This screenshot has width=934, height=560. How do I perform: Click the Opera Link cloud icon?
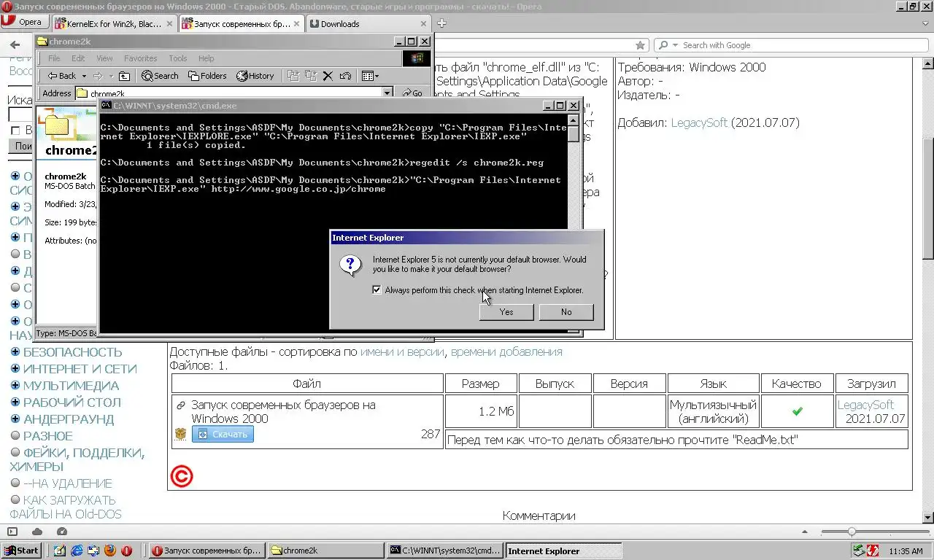[x=37, y=532]
